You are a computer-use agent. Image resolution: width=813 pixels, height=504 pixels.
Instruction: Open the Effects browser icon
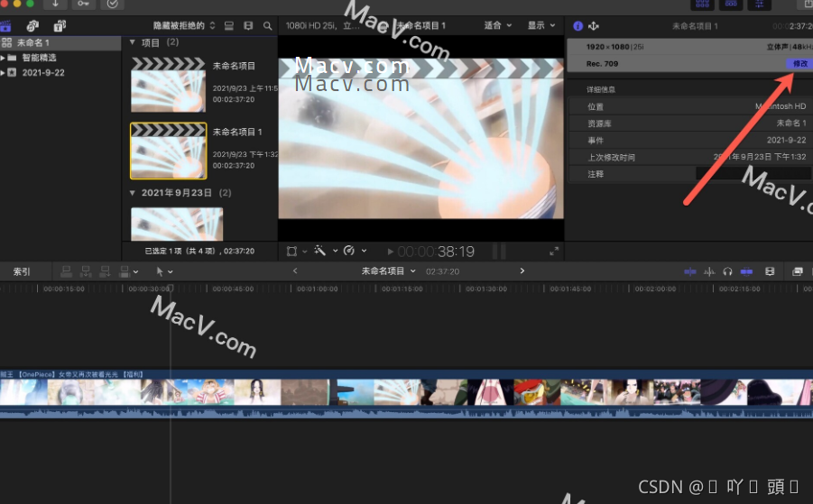click(798, 271)
